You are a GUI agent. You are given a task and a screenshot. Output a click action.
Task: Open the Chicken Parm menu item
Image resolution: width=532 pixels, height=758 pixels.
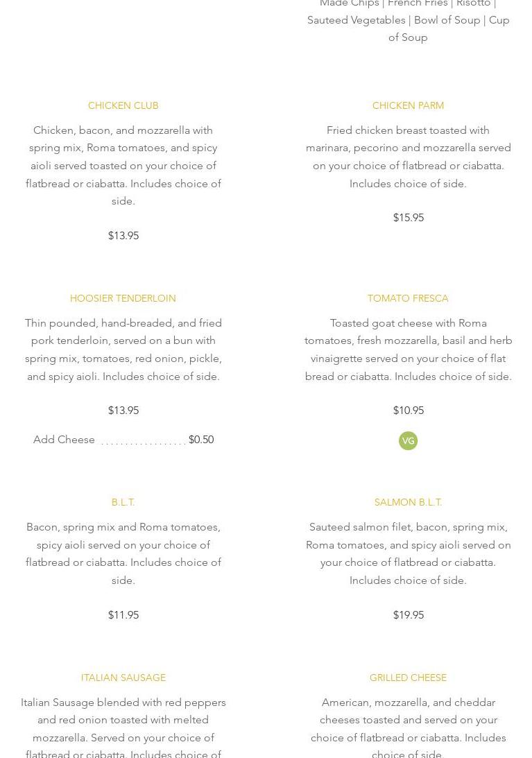(x=408, y=105)
